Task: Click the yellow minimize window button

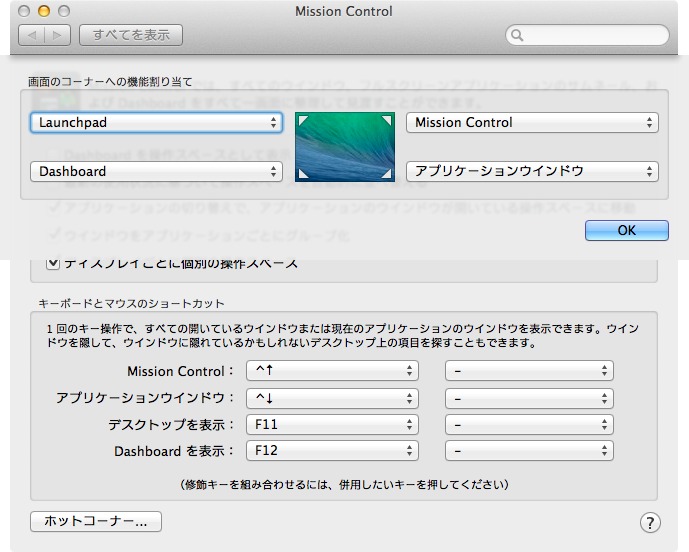Action: click(44, 11)
